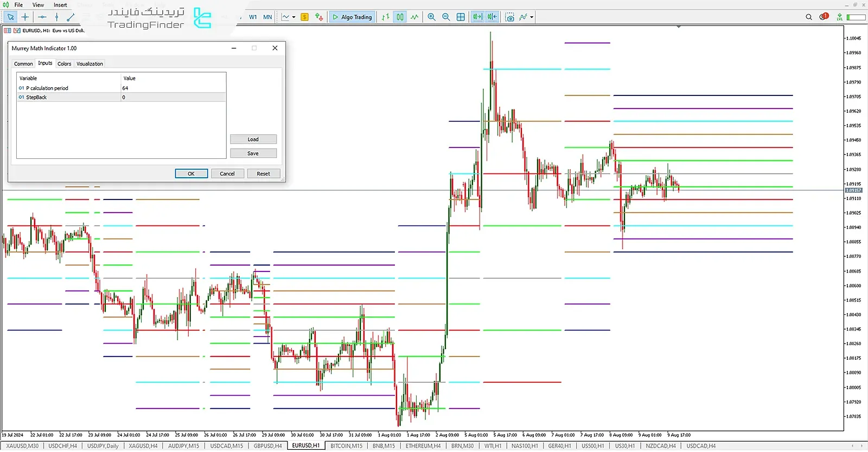Toggle Algo Trading on or off
The width and height of the screenshot is (868, 452).
[x=352, y=17]
